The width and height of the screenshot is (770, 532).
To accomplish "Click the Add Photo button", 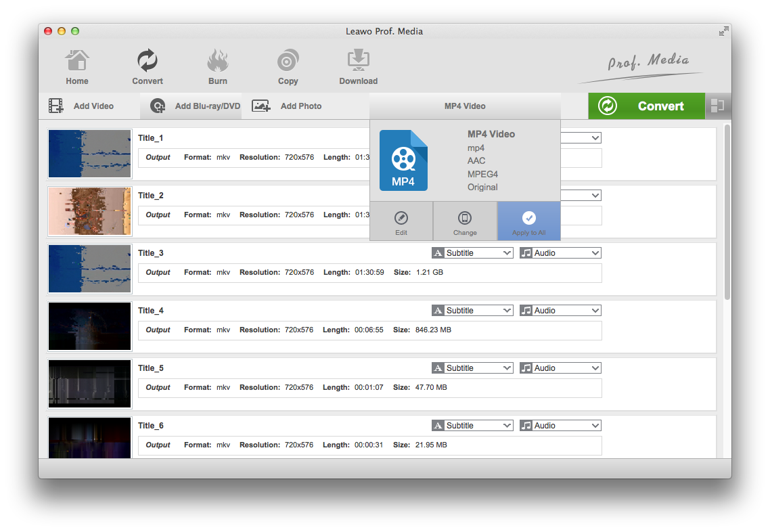I will point(287,106).
